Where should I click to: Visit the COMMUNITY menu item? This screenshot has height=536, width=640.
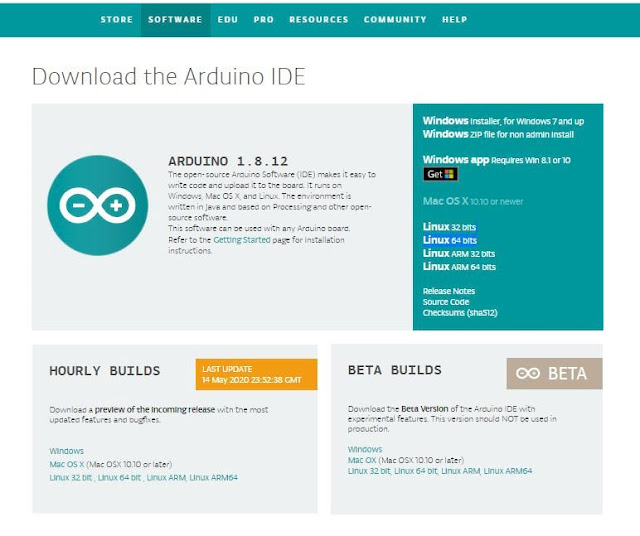point(395,19)
